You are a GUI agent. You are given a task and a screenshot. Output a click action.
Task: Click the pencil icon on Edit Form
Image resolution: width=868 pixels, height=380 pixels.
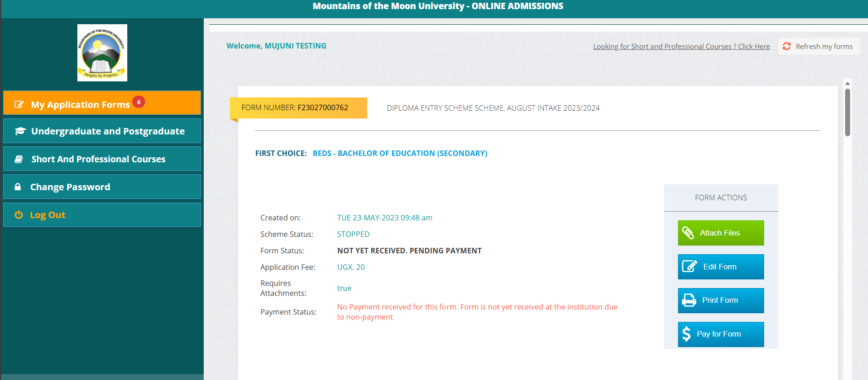(689, 267)
